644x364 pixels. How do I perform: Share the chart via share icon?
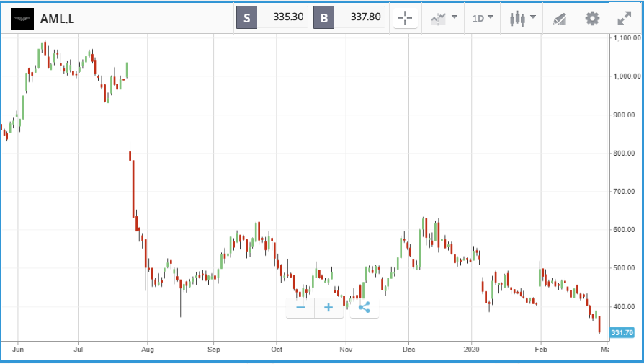click(365, 307)
